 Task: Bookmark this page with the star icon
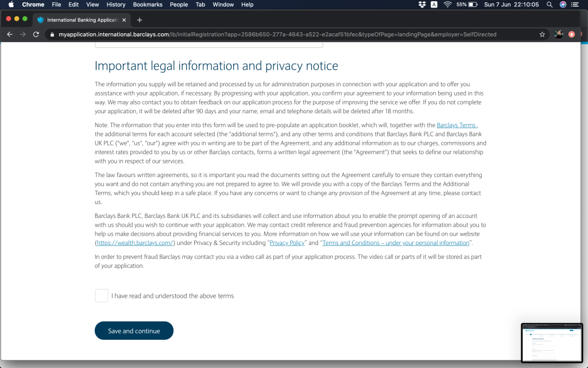click(542, 34)
